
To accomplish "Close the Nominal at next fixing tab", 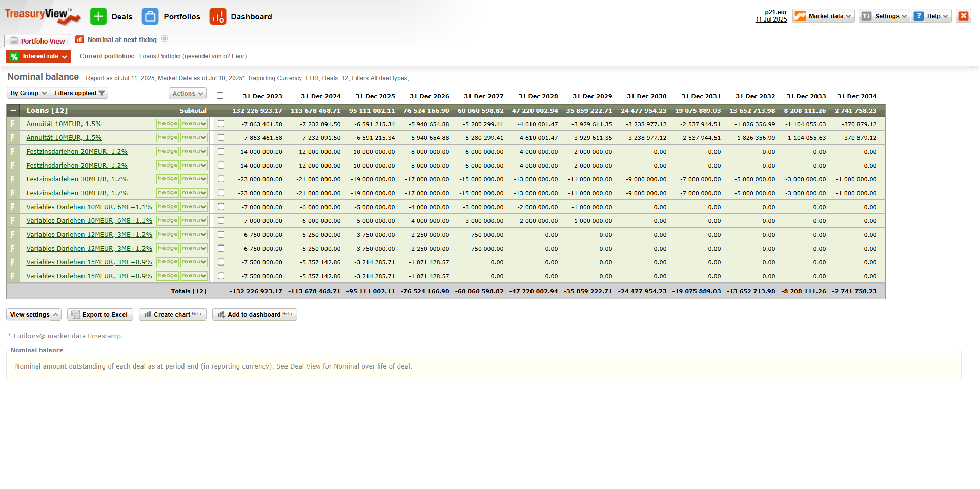I will [x=165, y=39].
